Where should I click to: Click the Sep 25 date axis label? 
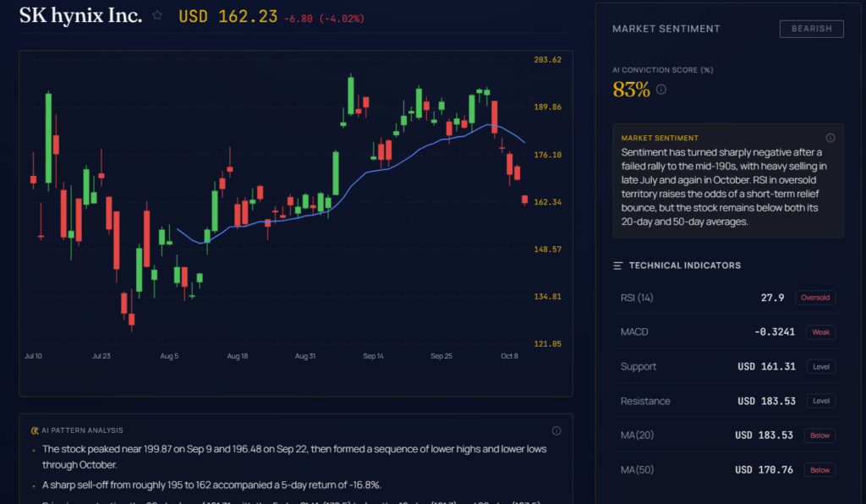point(441,356)
